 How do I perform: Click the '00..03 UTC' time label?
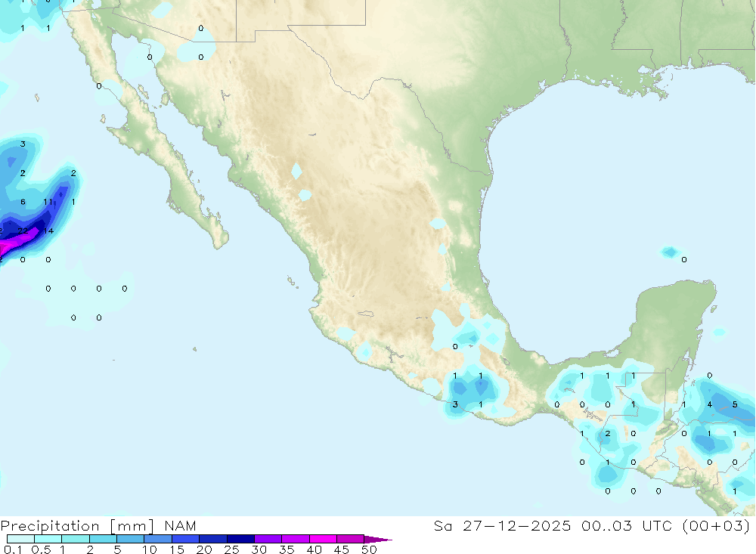[x=627, y=525]
